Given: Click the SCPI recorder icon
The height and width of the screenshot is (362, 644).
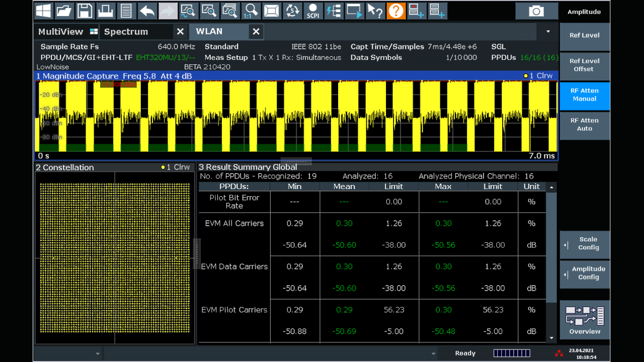Looking at the screenshot, I should (313, 11).
